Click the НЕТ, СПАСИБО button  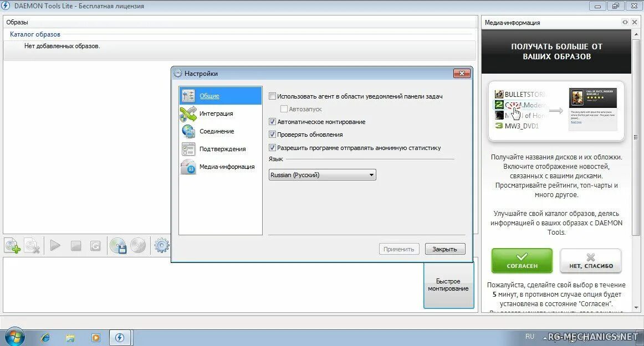coord(591,261)
